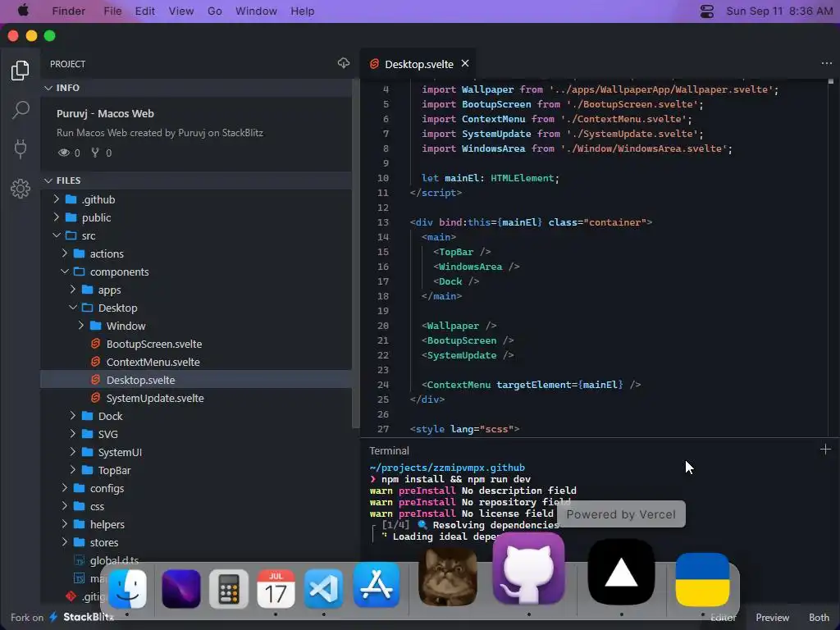Viewport: 840px width, 630px height.
Task: Open the View menu
Action: pos(181,11)
